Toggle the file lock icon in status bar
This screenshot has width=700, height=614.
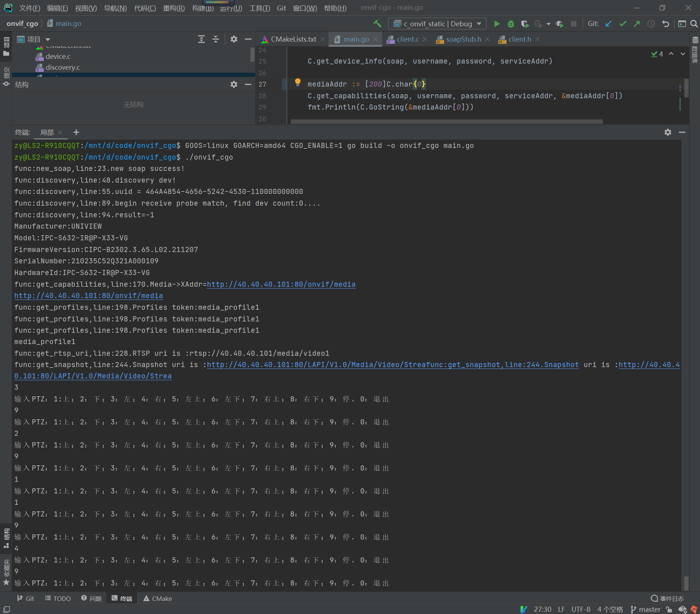669,609
